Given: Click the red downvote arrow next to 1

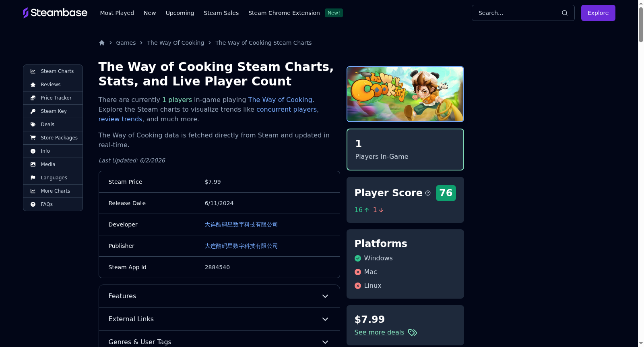Looking at the screenshot, I should click(x=381, y=210).
